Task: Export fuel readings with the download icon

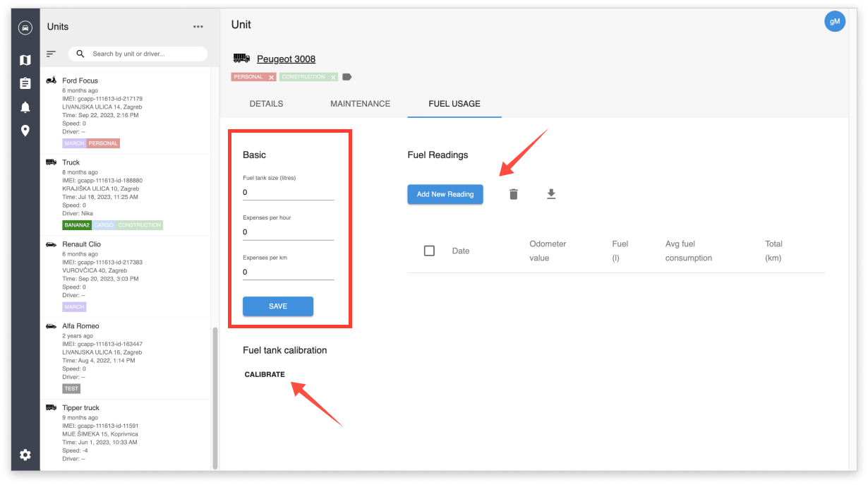Action: pyautogui.click(x=551, y=193)
